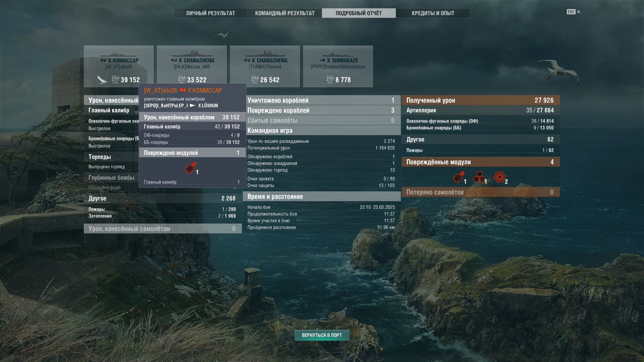Click the Потеряно самолётов header
Viewport: 644px width, 362px height.
[x=481, y=192]
